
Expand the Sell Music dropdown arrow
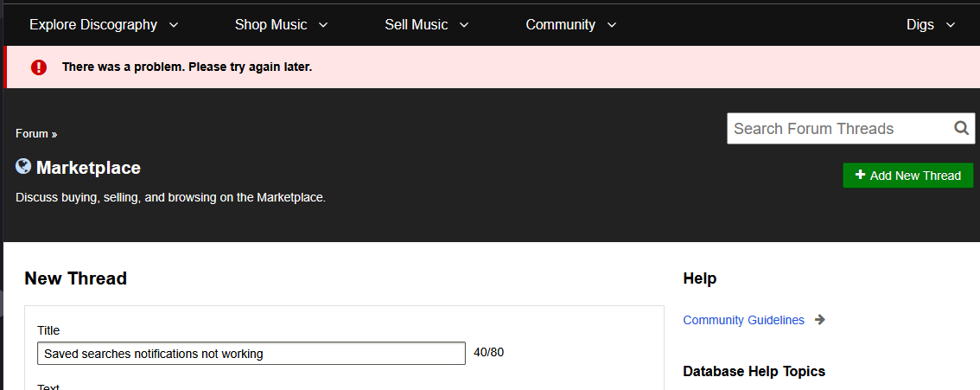click(x=464, y=25)
